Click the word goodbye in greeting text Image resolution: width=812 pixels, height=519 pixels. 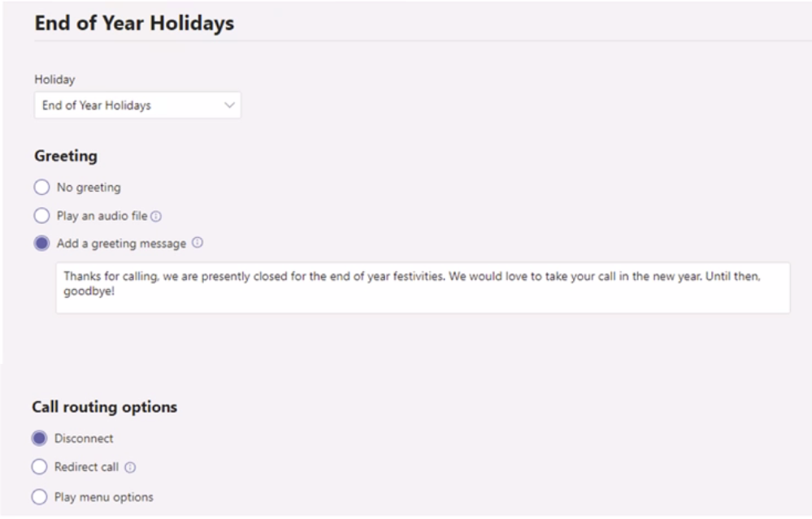87,292
